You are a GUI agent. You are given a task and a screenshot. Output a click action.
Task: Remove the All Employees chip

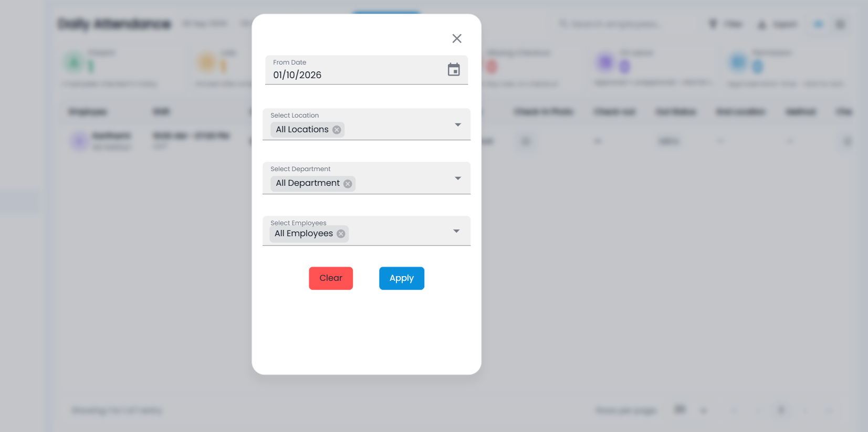[341, 234]
